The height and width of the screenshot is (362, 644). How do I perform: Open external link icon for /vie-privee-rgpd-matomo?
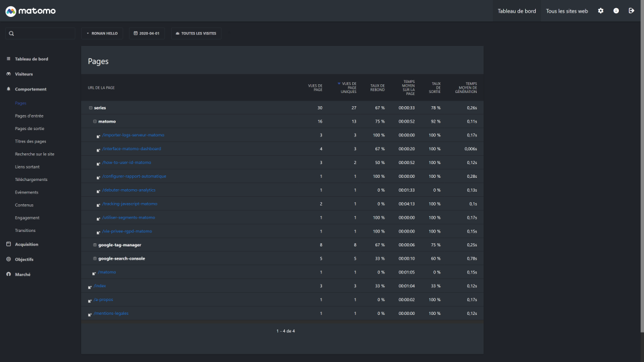coord(98,233)
